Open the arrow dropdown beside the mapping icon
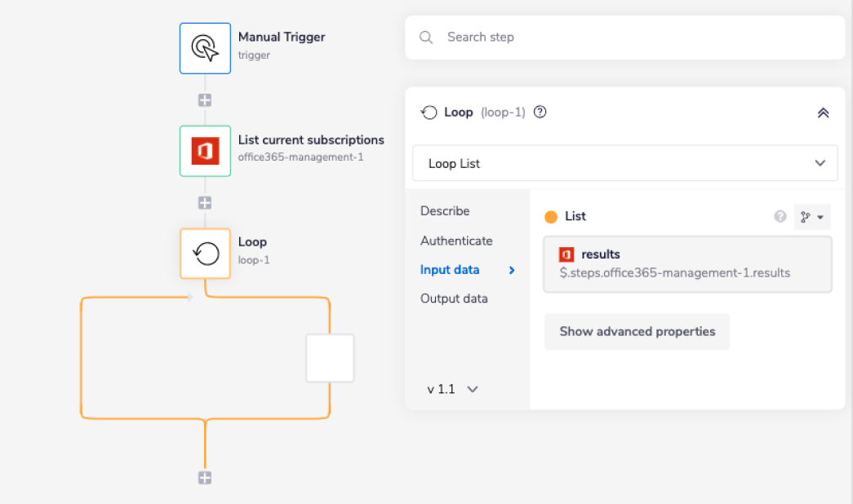Viewport: 853px width, 504px height. 820,216
